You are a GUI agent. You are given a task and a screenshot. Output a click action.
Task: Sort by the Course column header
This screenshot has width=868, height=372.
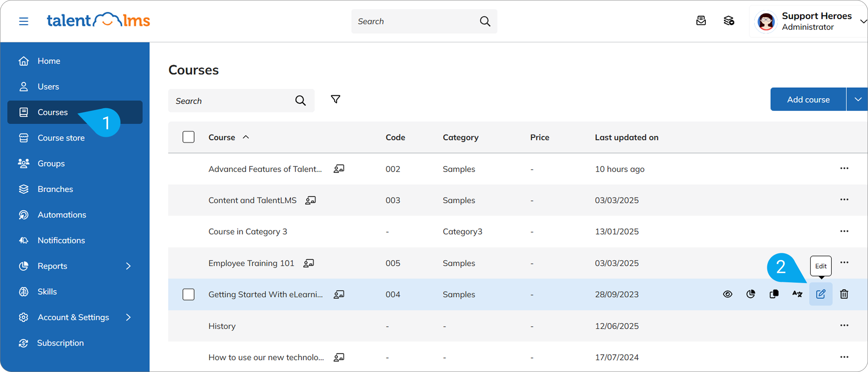pos(222,137)
